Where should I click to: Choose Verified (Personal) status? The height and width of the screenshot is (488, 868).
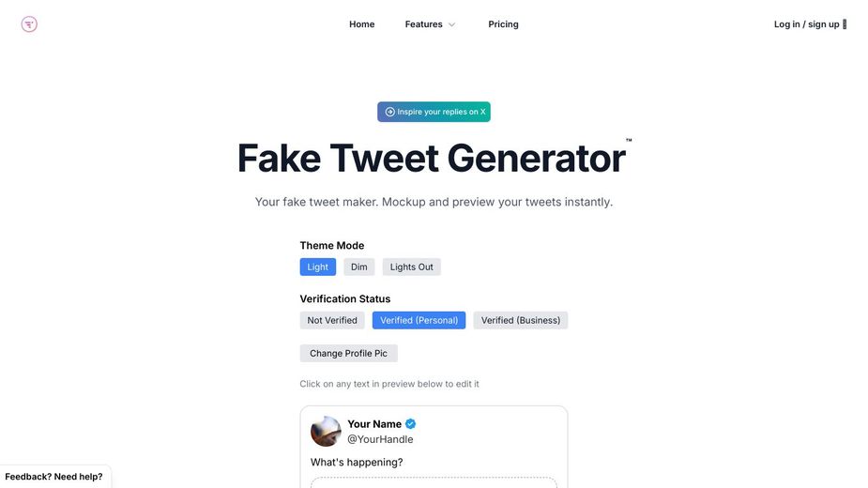(419, 320)
